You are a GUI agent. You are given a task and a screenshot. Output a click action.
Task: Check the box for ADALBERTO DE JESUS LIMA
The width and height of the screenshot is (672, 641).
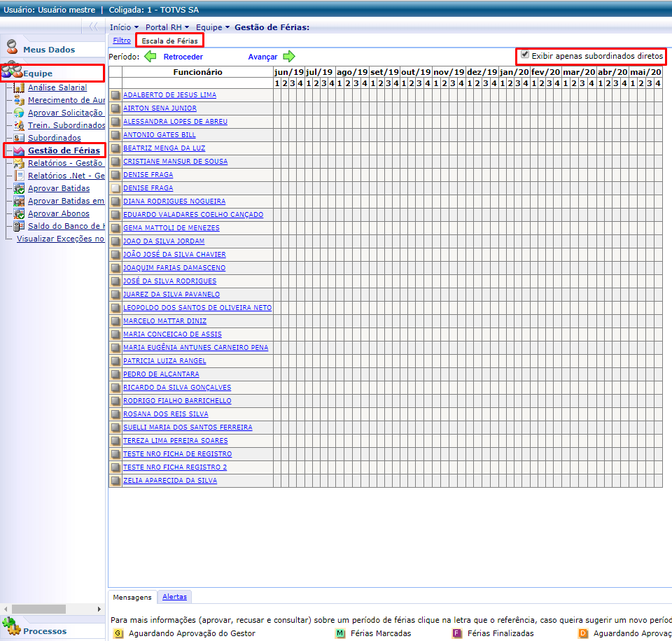coord(115,95)
